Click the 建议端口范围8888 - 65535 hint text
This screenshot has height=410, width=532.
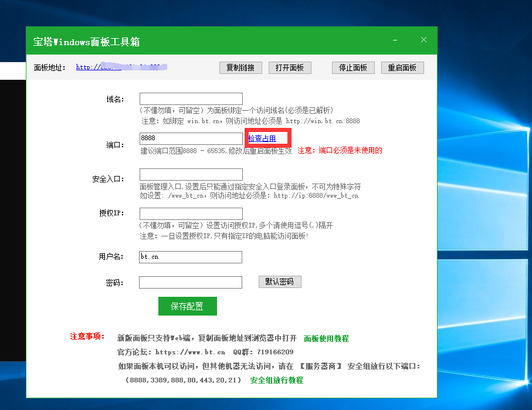coord(216,151)
